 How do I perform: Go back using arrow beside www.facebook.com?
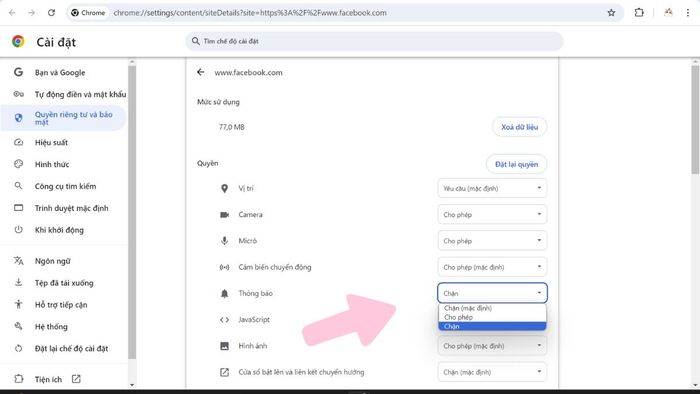(200, 72)
